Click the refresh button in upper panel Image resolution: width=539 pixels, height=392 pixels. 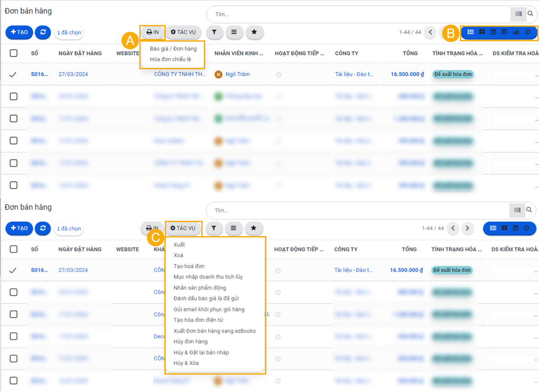click(x=43, y=32)
